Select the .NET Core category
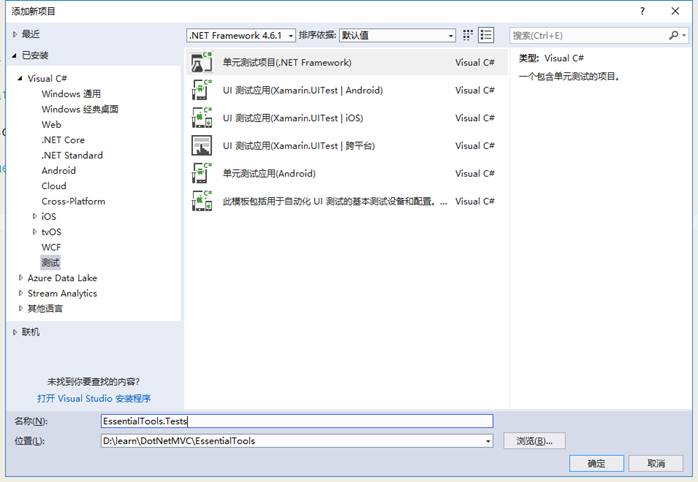The width and height of the screenshot is (698, 482). click(x=63, y=140)
